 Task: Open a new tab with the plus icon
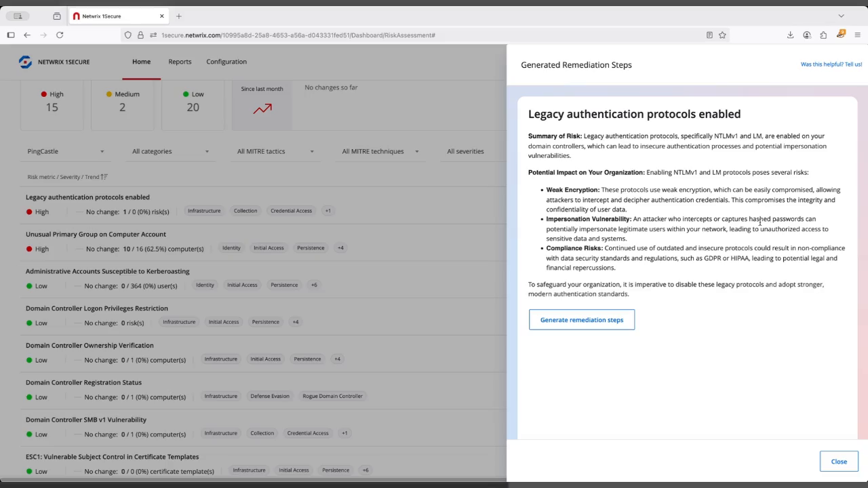[x=179, y=16]
